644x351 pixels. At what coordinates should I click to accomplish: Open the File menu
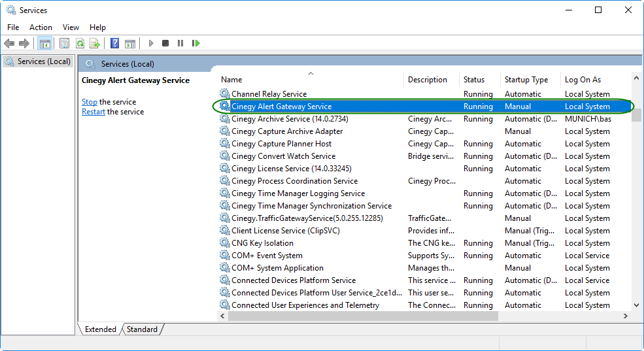(13, 27)
